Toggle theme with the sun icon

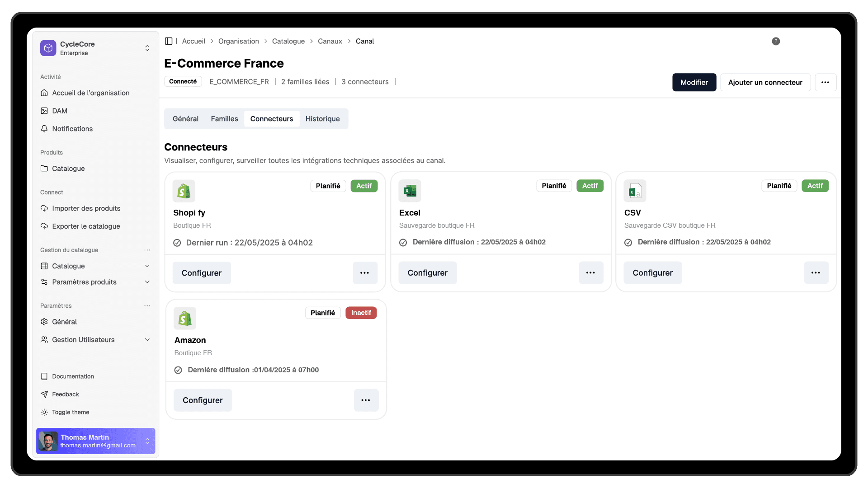[44, 412]
